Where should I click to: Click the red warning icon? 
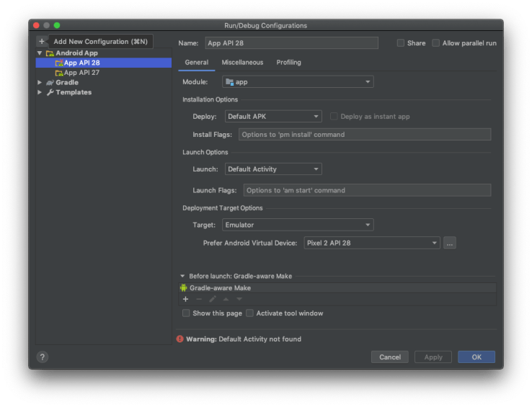pyautogui.click(x=179, y=339)
